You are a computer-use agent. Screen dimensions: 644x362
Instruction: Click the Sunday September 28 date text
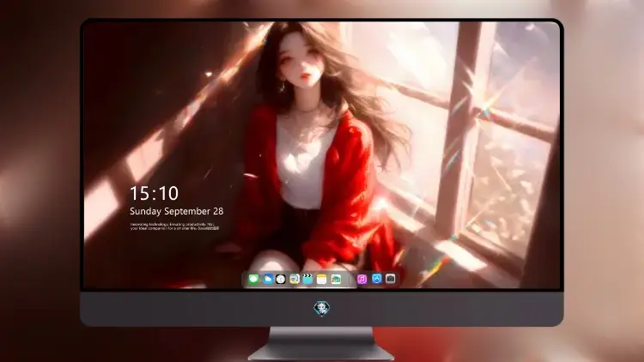click(177, 211)
